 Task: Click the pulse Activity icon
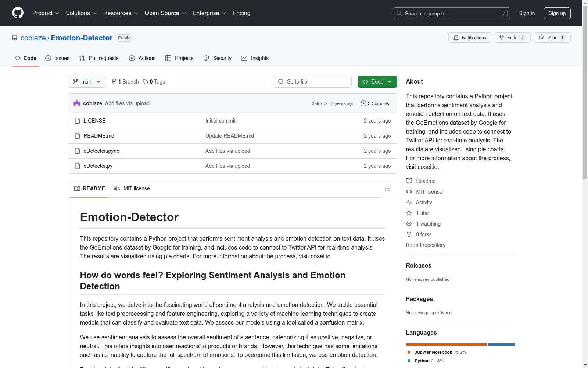[x=409, y=202]
